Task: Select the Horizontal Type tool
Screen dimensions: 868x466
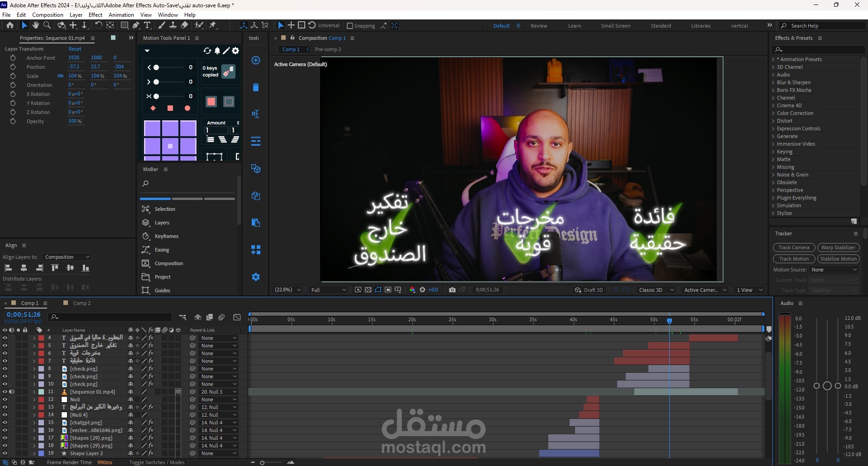Action: [x=147, y=25]
